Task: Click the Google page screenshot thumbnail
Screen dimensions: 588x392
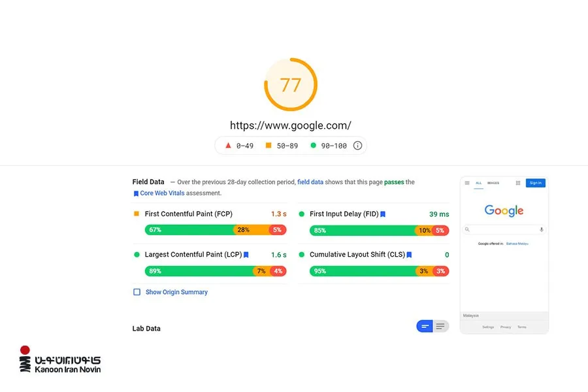Action: tap(504, 255)
